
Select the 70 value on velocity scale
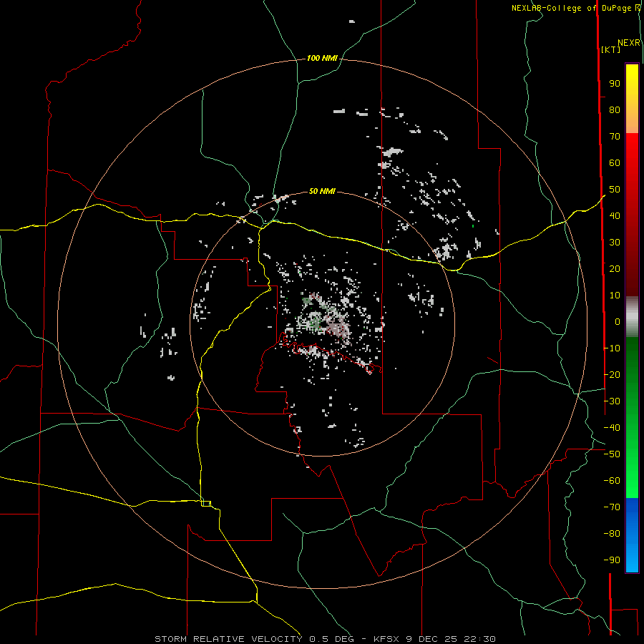pyautogui.click(x=615, y=137)
